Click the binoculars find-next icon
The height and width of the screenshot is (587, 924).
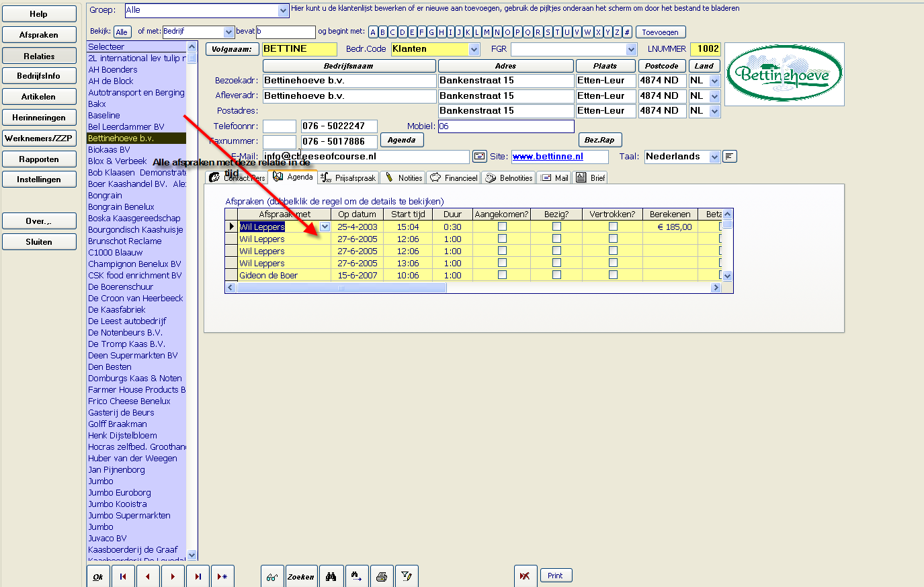(x=357, y=577)
